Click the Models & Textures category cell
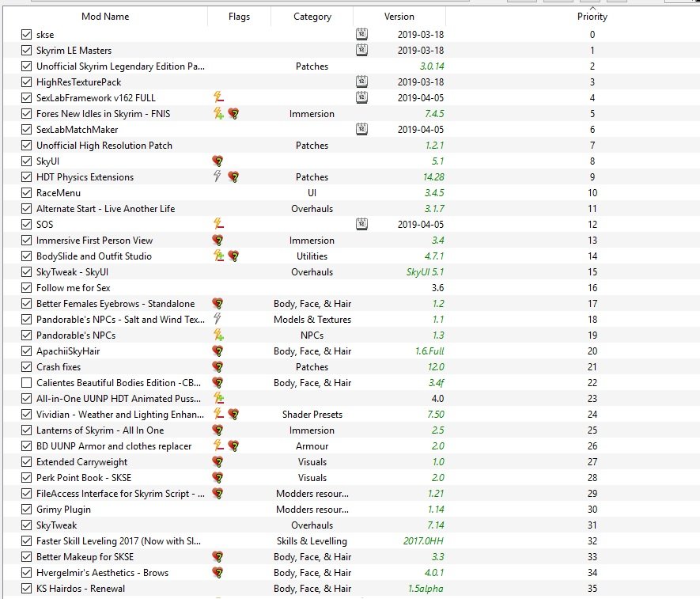The image size is (700, 599). pyautogui.click(x=312, y=320)
